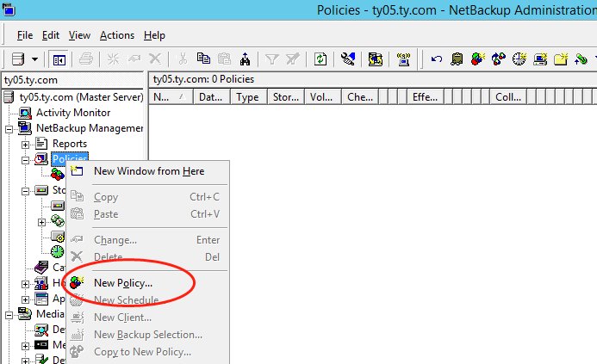Screen dimensions: 597x364
Task: Click the Type column header
Action: pyautogui.click(x=249, y=97)
